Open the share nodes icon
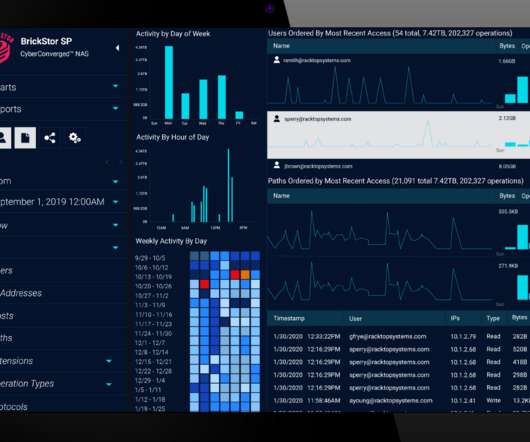 click(x=50, y=138)
